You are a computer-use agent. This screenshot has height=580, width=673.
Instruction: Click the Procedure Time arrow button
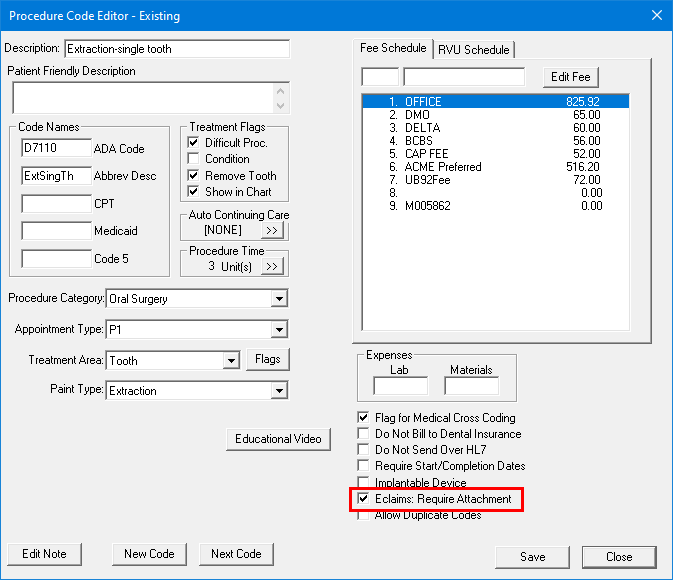pos(273,266)
